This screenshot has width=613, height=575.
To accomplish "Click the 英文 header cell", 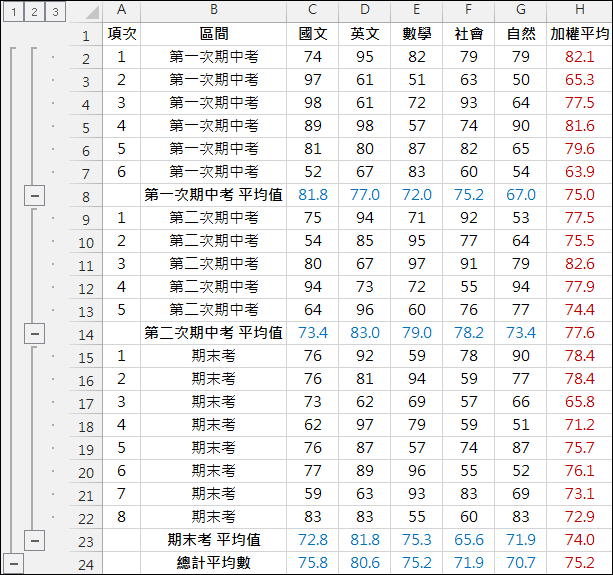I will coord(364,34).
